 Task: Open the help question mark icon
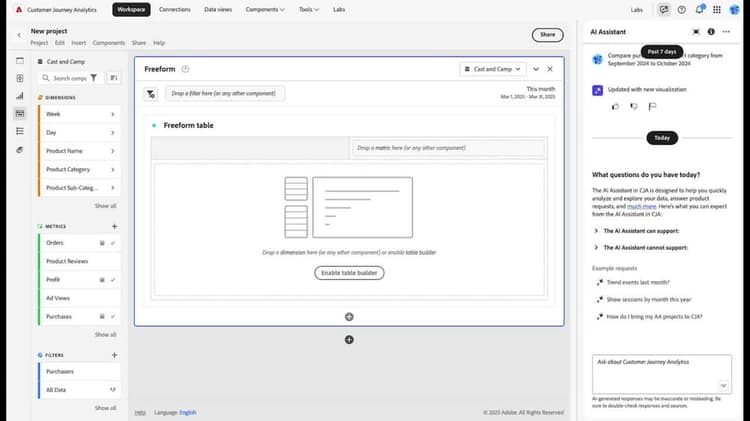(x=682, y=10)
